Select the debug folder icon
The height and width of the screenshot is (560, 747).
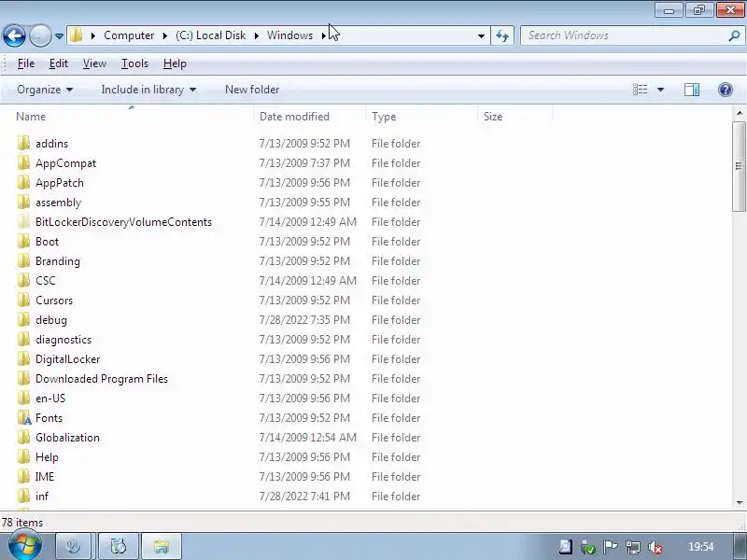23,319
